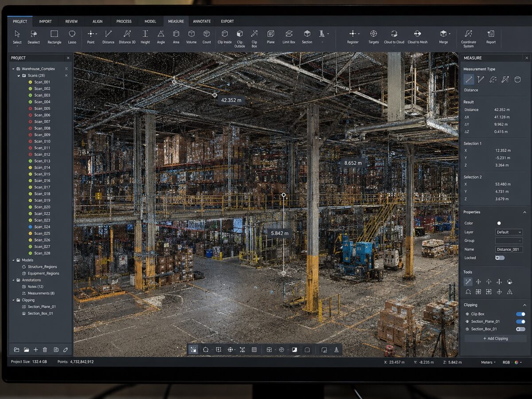This screenshot has height=399, width=532.
Task: Turn off the Clip Box switch
Action: (x=520, y=314)
